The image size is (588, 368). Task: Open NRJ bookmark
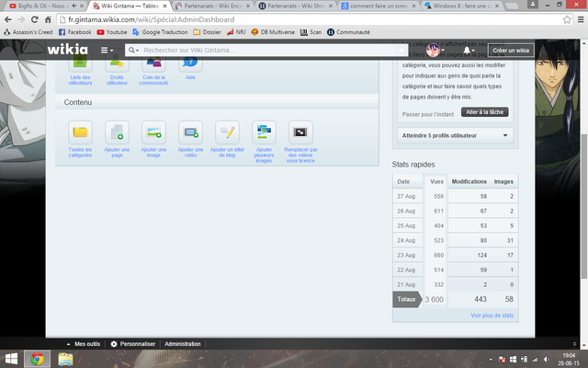tap(236, 32)
